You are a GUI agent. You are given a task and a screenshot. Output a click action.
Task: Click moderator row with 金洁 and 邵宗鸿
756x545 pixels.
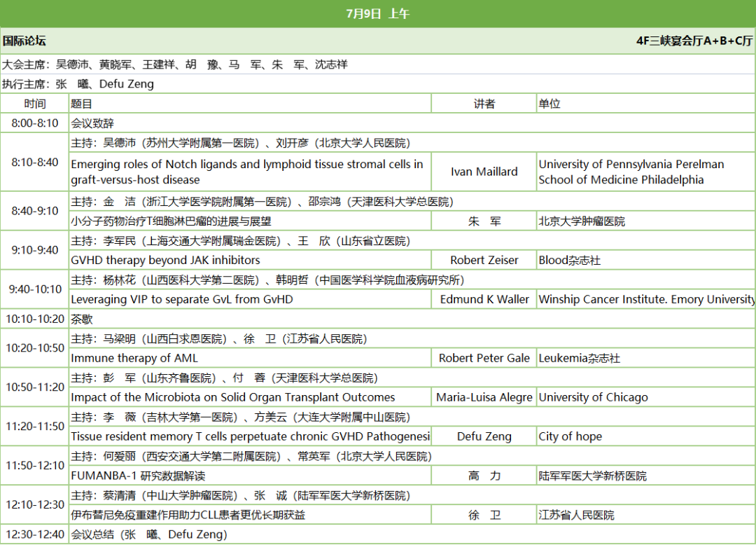[412, 202]
